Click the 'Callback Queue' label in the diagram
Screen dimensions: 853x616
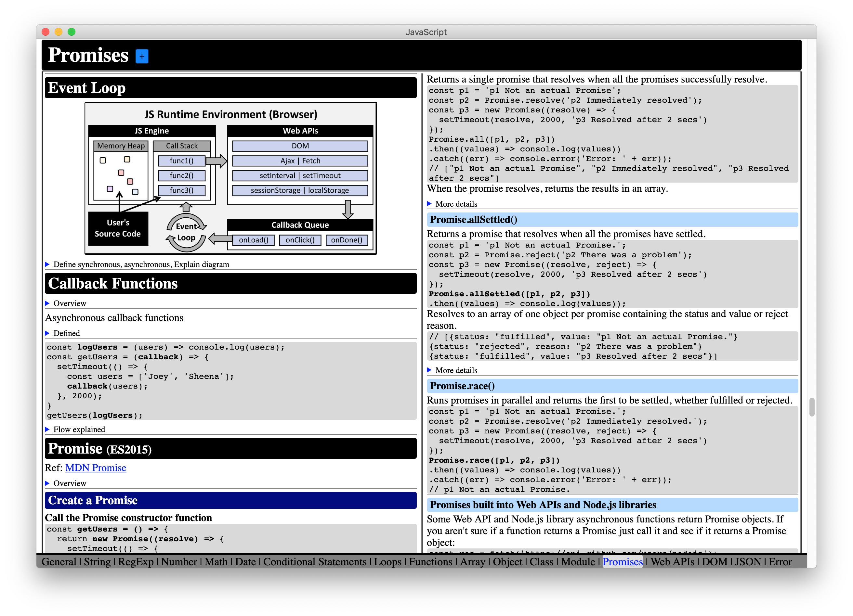click(x=300, y=225)
